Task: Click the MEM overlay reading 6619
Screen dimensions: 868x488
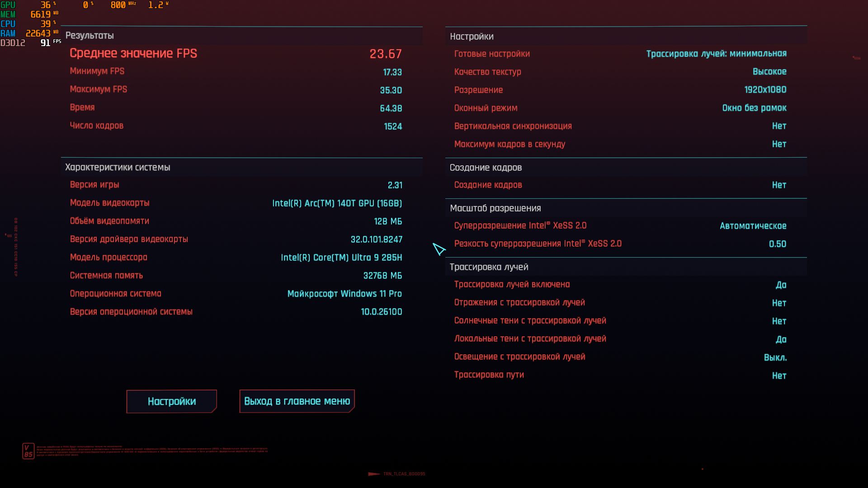Action: (44, 14)
